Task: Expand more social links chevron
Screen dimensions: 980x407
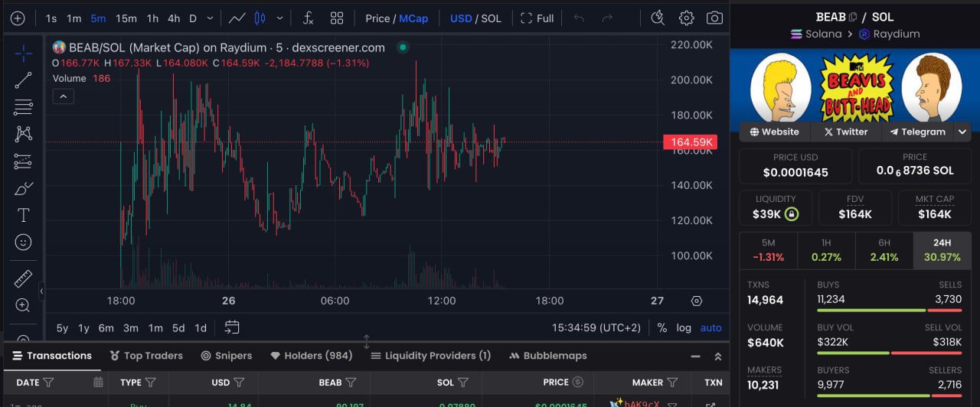Action: 962,132
